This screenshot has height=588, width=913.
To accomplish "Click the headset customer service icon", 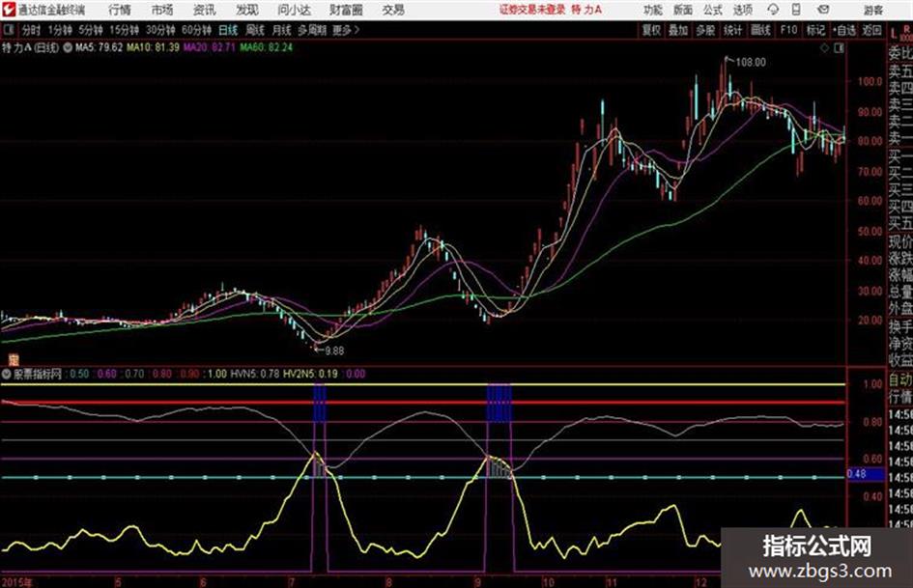I will 773,10.
